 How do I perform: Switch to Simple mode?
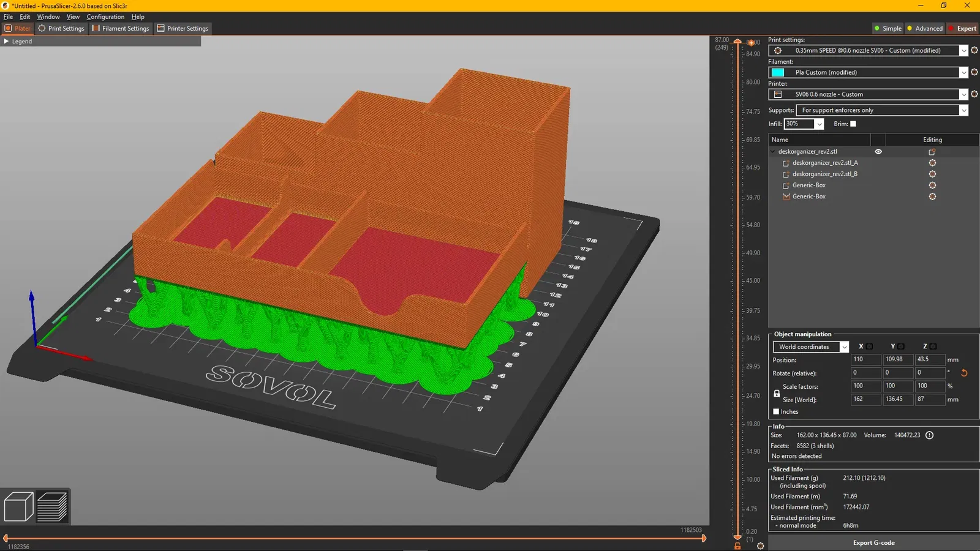(x=888, y=29)
